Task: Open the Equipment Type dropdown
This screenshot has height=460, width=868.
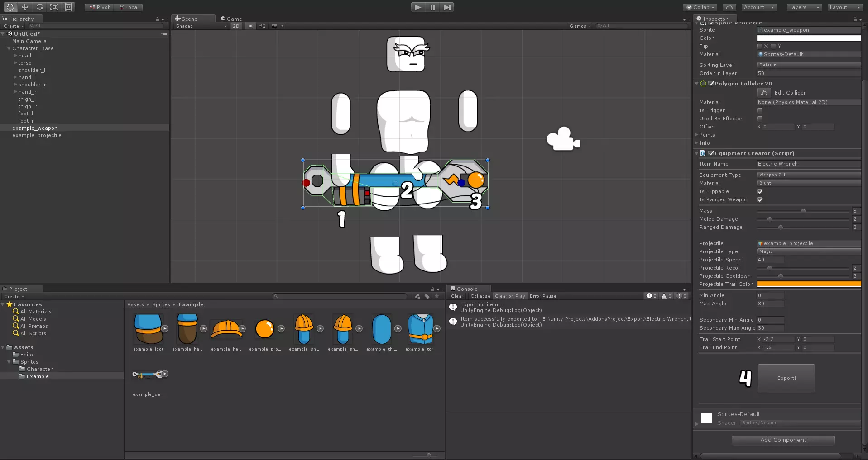Action: (x=809, y=175)
